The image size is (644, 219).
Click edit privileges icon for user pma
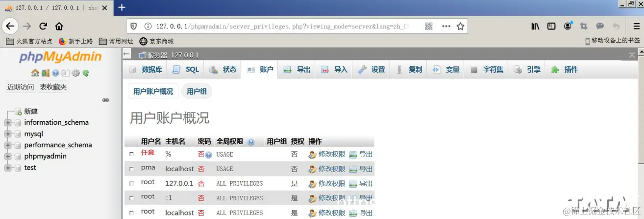[x=312, y=169]
